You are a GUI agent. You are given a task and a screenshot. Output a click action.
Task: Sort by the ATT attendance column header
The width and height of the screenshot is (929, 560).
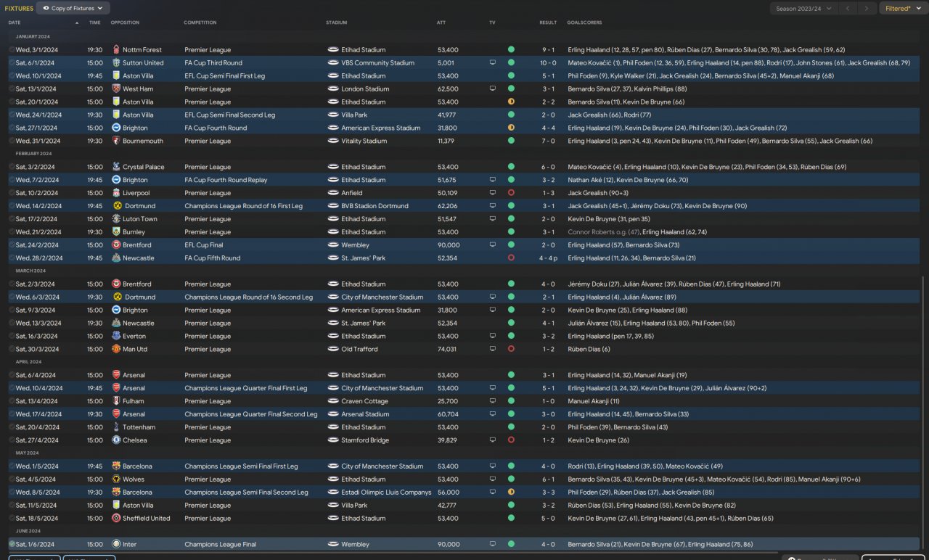(x=441, y=22)
